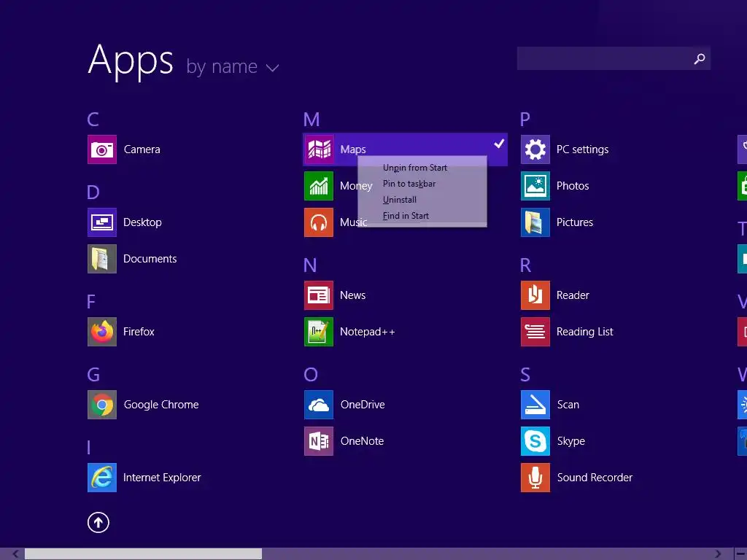Click the 'OneDrive' label
This screenshot has width=747, height=560.
click(363, 405)
